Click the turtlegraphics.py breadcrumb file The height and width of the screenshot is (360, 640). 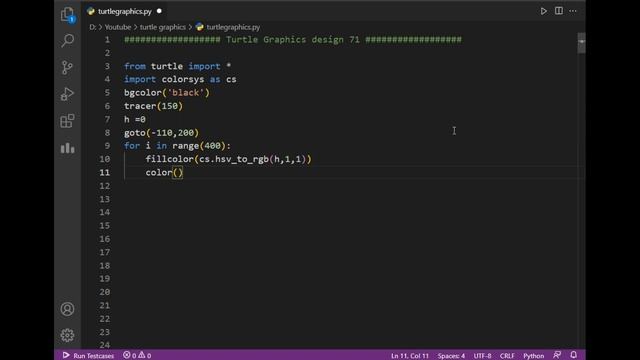point(233,27)
